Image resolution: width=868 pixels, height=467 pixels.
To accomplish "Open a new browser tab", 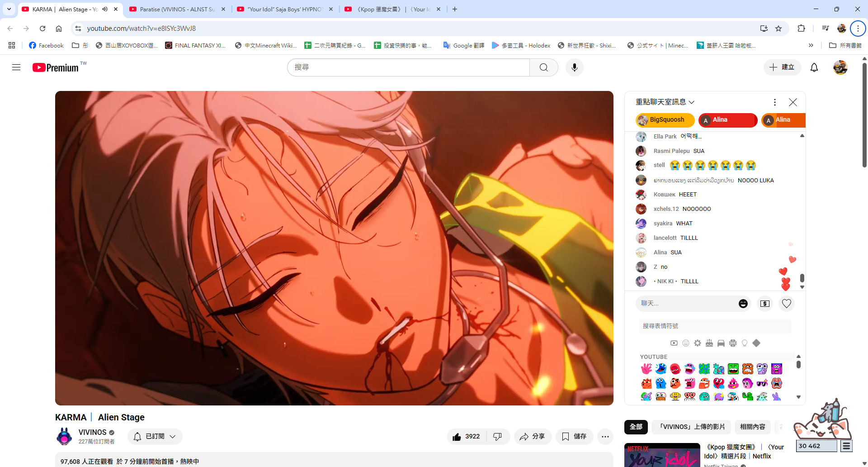I will click(x=455, y=9).
